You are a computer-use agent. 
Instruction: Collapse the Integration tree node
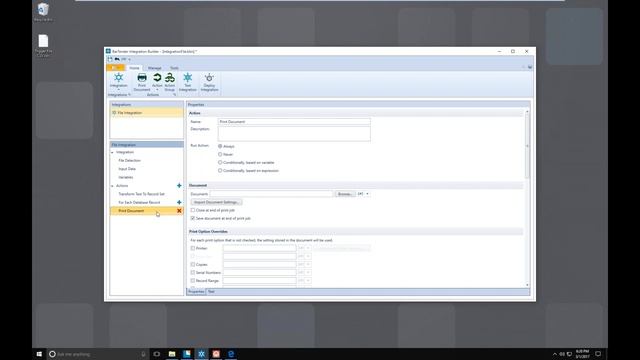pyautogui.click(x=113, y=152)
